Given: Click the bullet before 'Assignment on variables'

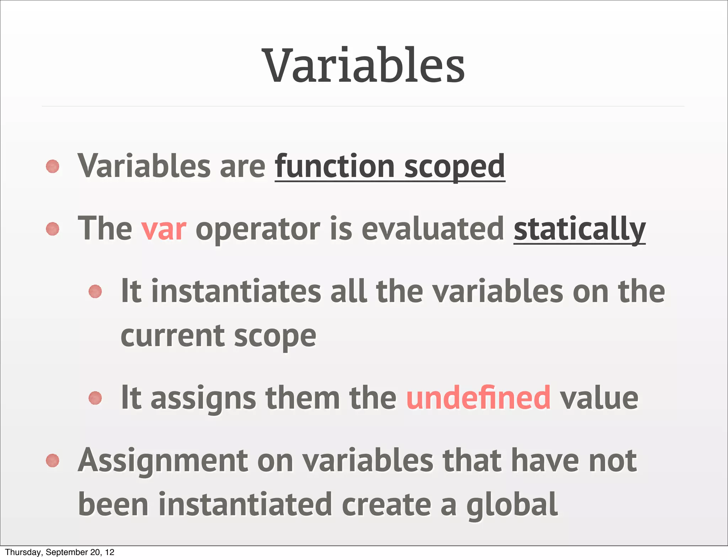Looking at the screenshot, I should coord(53,461).
